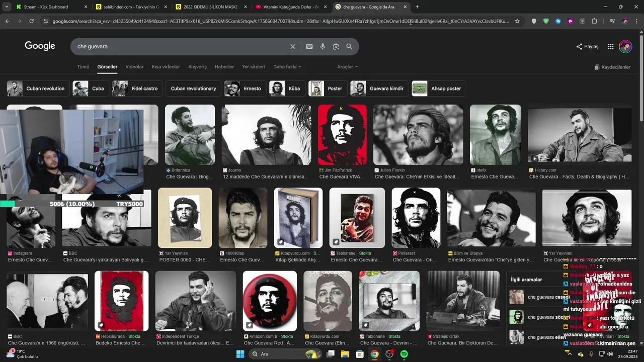Open the Google account avatar menu
The image size is (644, 362).
[625, 46]
